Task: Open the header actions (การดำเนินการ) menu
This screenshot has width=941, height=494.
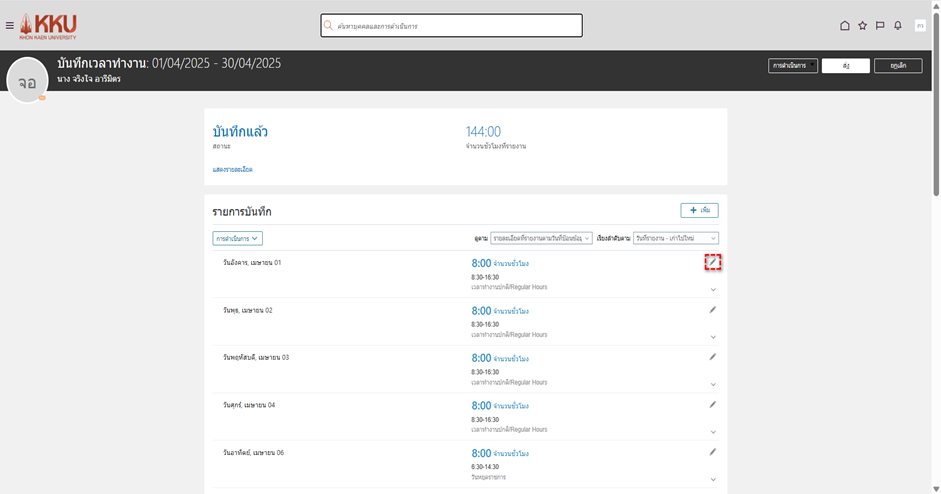Action: [793, 66]
